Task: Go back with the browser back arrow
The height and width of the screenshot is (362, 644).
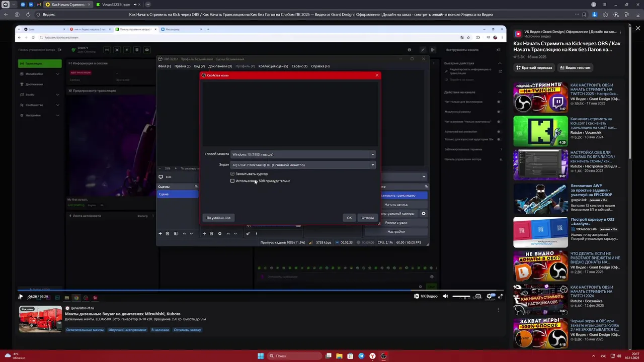Action: (6, 15)
